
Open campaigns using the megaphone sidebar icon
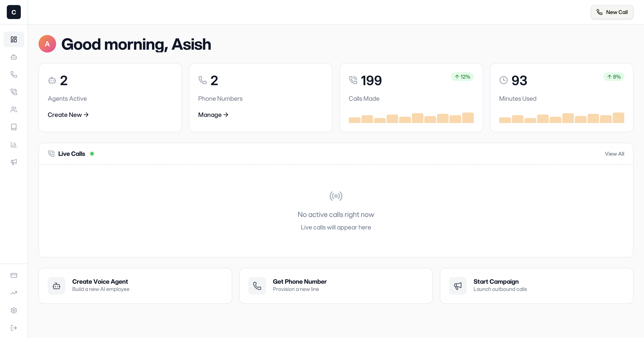[x=14, y=162]
